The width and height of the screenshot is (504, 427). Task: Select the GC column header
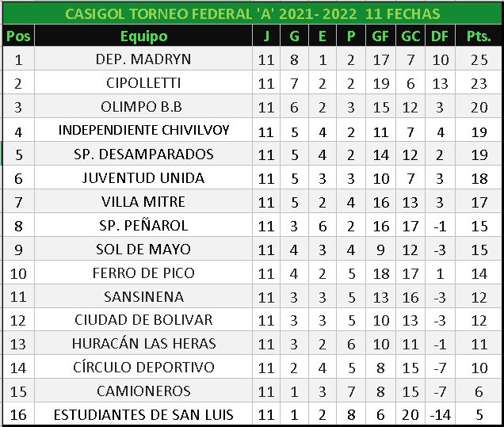410,36
